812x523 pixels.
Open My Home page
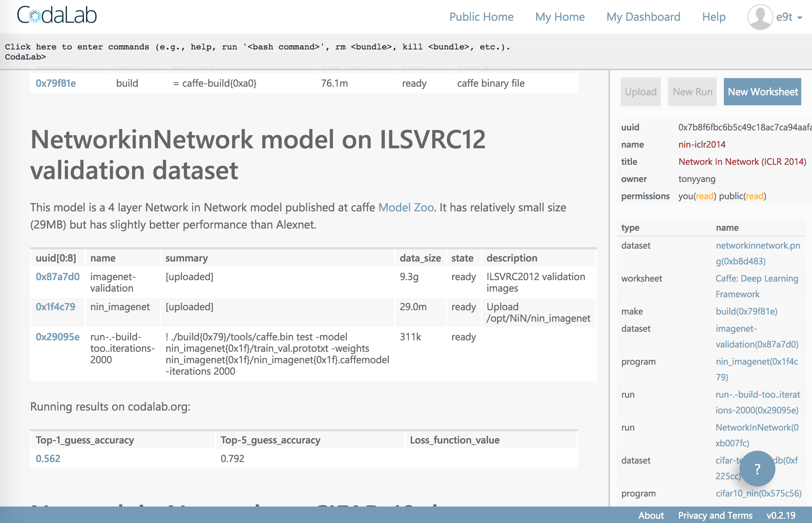tap(560, 17)
